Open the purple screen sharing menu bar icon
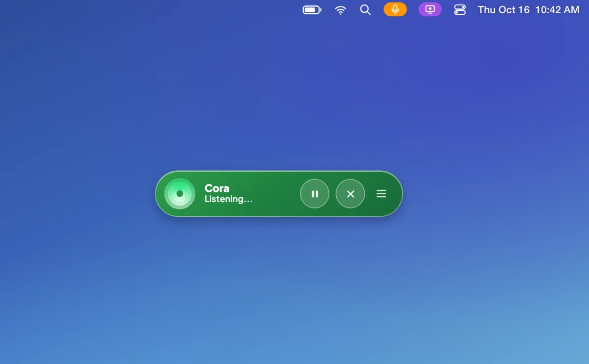This screenshot has height=364, width=589. (x=430, y=9)
